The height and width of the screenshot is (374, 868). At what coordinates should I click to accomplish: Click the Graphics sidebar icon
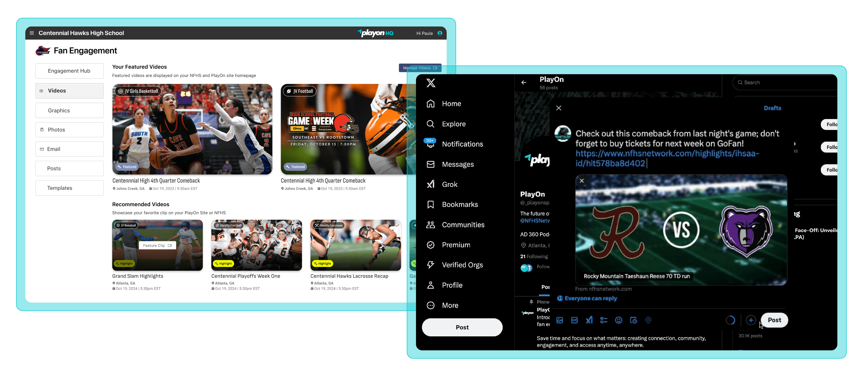pos(59,110)
